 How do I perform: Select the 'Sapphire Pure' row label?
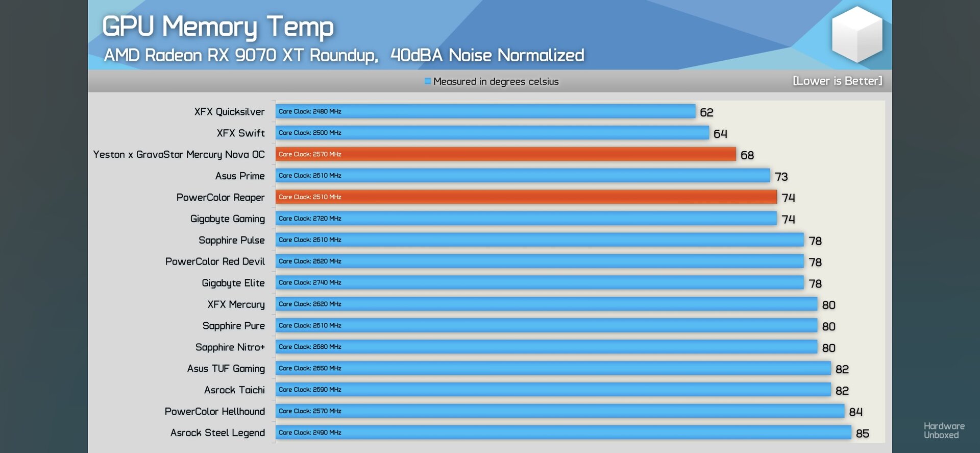pyautogui.click(x=234, y=326)
